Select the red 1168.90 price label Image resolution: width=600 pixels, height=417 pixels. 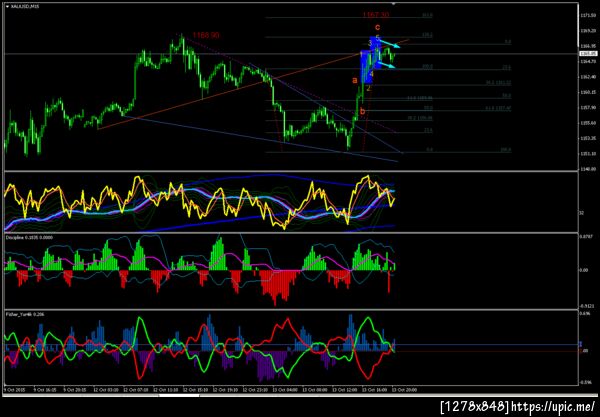tap(205, 35)
